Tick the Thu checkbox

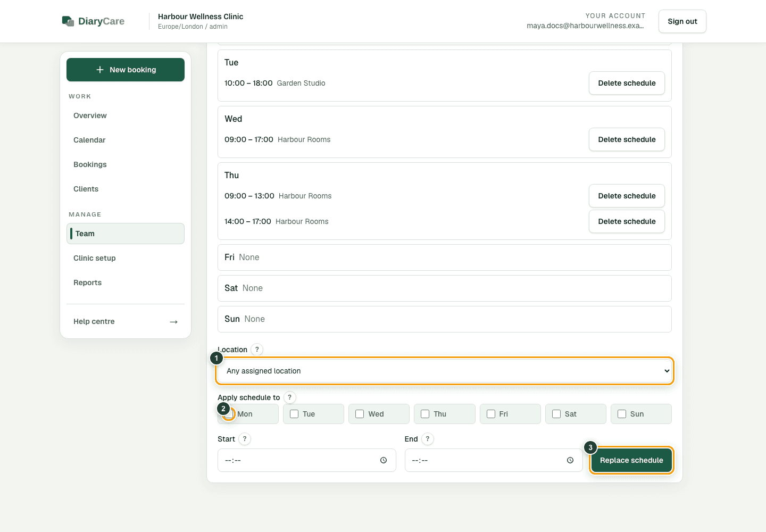[x=425, y=414]
